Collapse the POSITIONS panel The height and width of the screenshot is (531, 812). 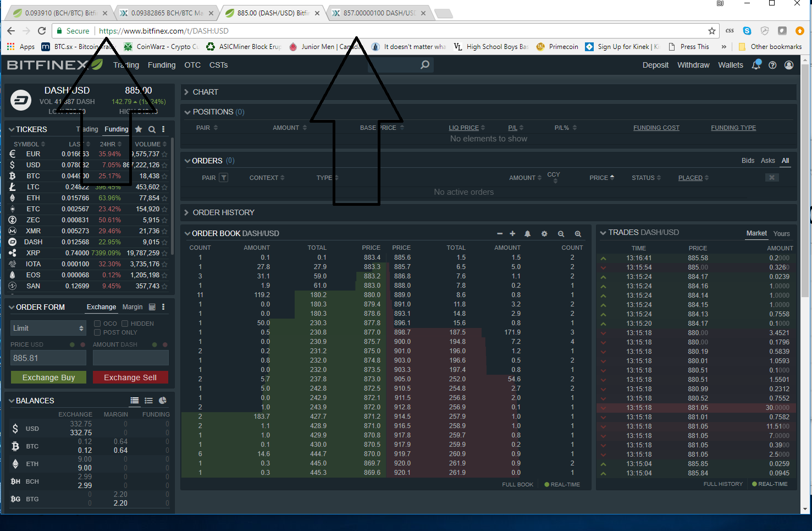[x=187, y=112]
